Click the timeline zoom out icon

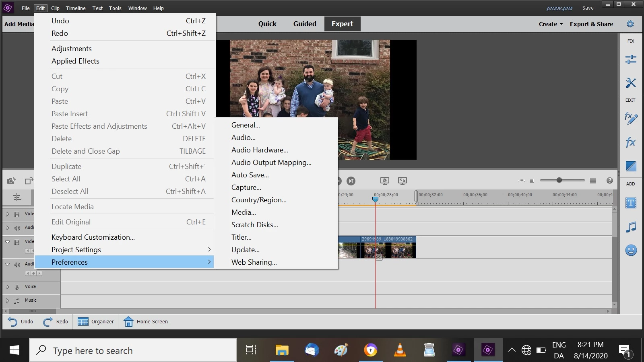[532, 181]
